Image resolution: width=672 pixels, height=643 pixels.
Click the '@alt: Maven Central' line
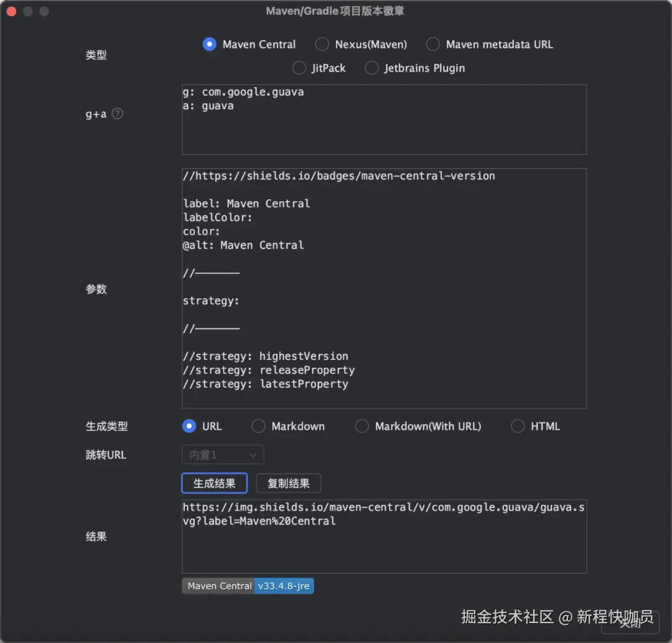click(243, 245)
